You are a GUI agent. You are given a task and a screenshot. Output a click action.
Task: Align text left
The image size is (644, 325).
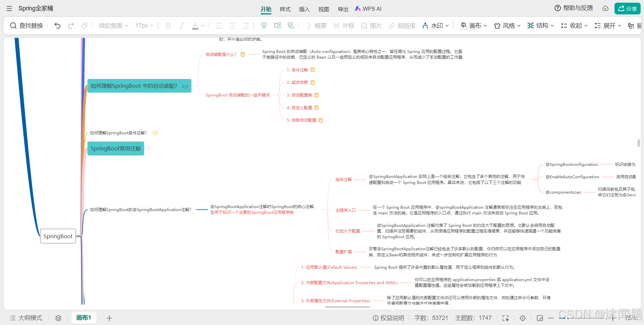click(x=219, y=25)
